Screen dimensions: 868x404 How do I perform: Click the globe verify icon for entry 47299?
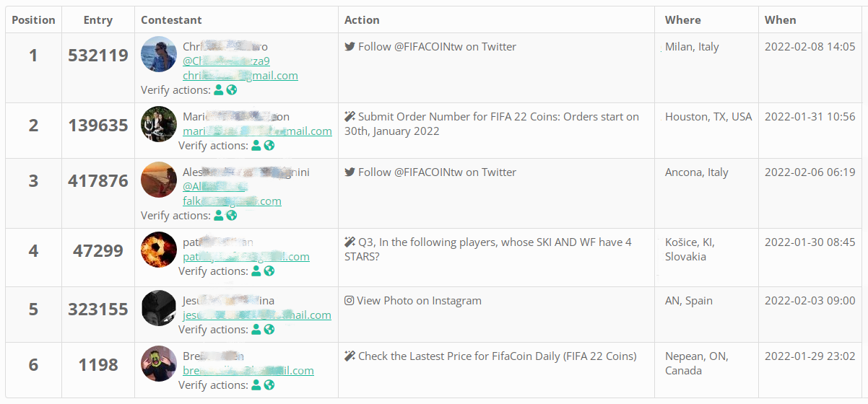269,271
